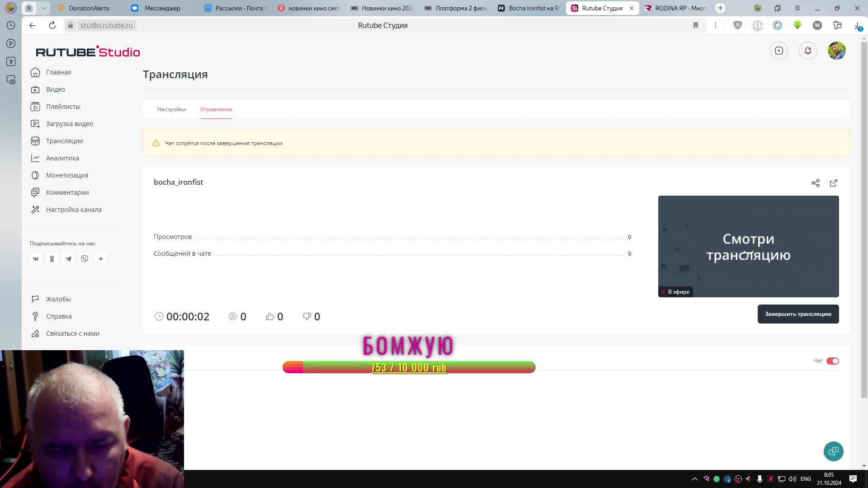Click the Смотри трансляцию preview thumbnail

coord(748,246)
